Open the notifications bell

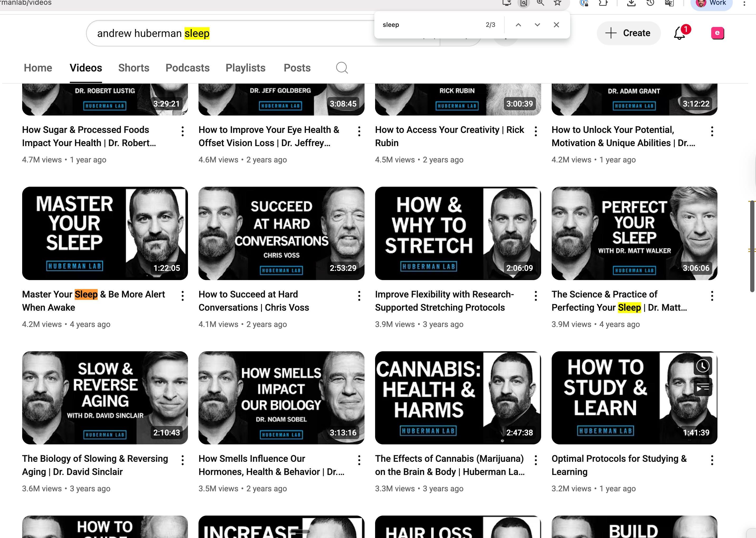pyautogui.click(x=679, y=33)
